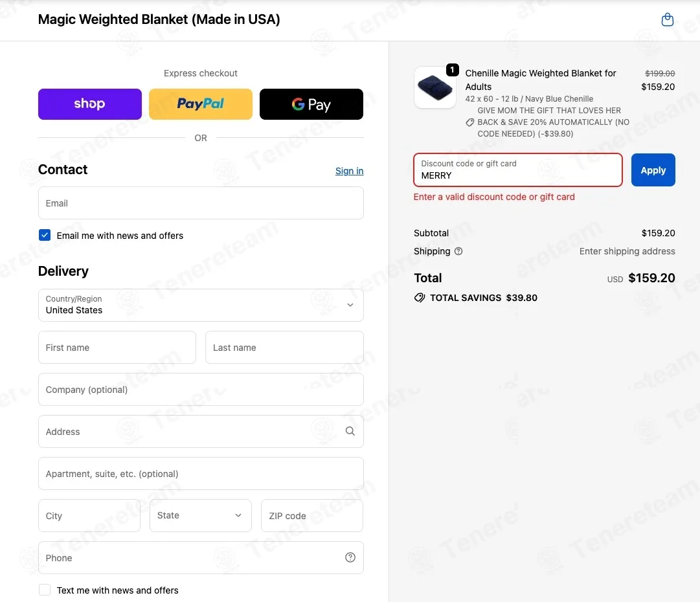
Task: Click the Sign in link
Action: (349, 171)
